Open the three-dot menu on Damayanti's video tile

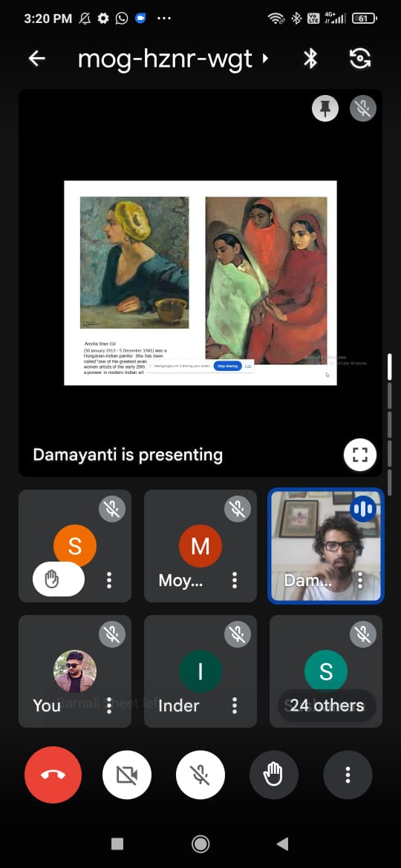click(360, 579)
